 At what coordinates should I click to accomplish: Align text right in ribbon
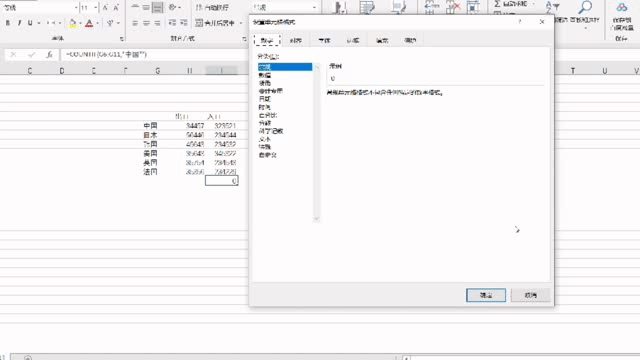tap(157, 23)
